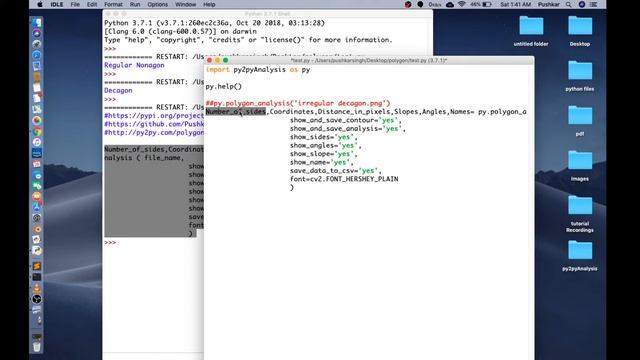Image resolution: width=640 pixels, height=360 pixels.
Task: Click the commented polygon_analysis line
Action: pyautogui.click(x=298, y=103)
